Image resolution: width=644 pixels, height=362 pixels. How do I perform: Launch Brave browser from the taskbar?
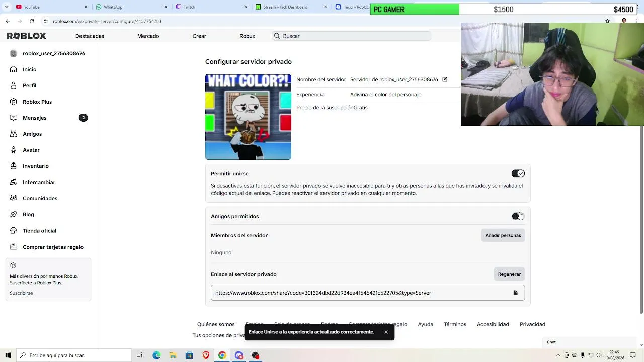[206, 355]
